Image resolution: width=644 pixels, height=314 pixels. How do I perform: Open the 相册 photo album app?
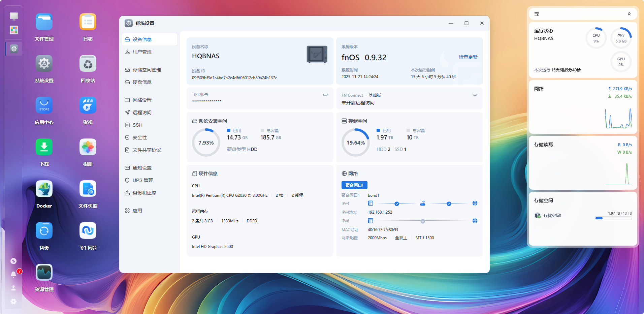tap(88, 147)
